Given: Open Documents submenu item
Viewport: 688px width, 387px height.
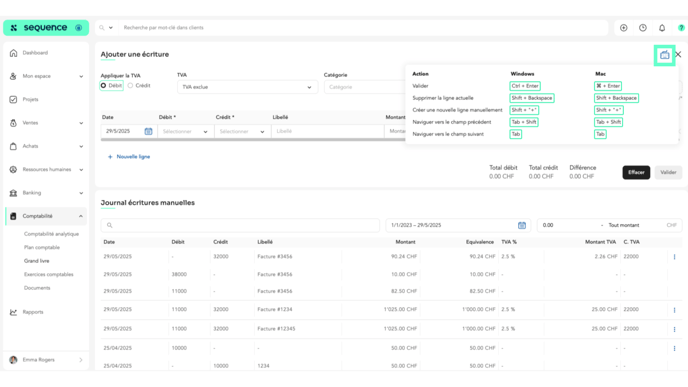Looking at the screenshot, I should click(x=37, y=288).
